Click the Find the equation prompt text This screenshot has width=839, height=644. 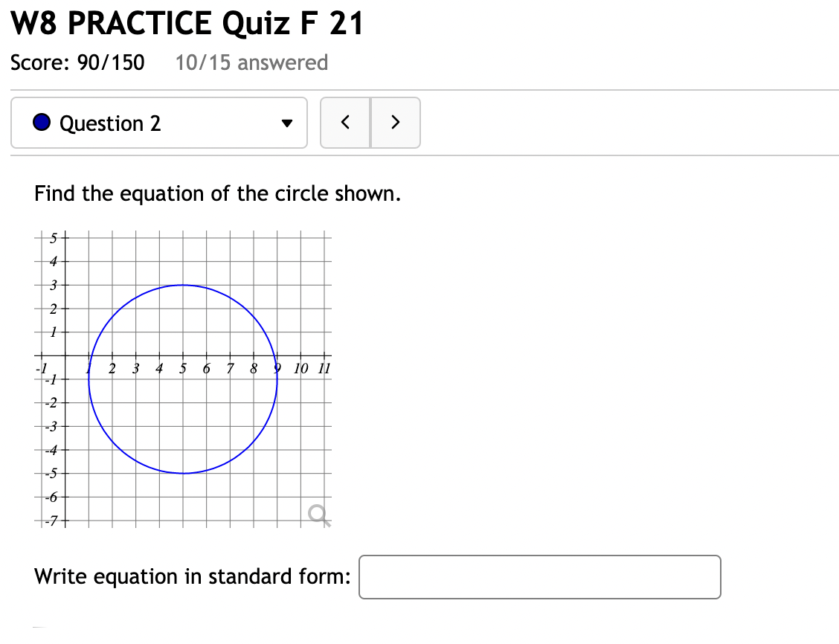217,193
